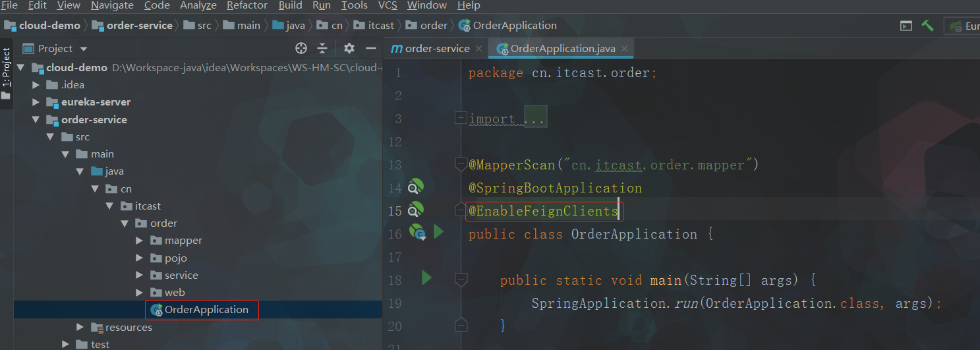Screen dimensions: 980x350
Task: Open the File menu
Action: 9,5
